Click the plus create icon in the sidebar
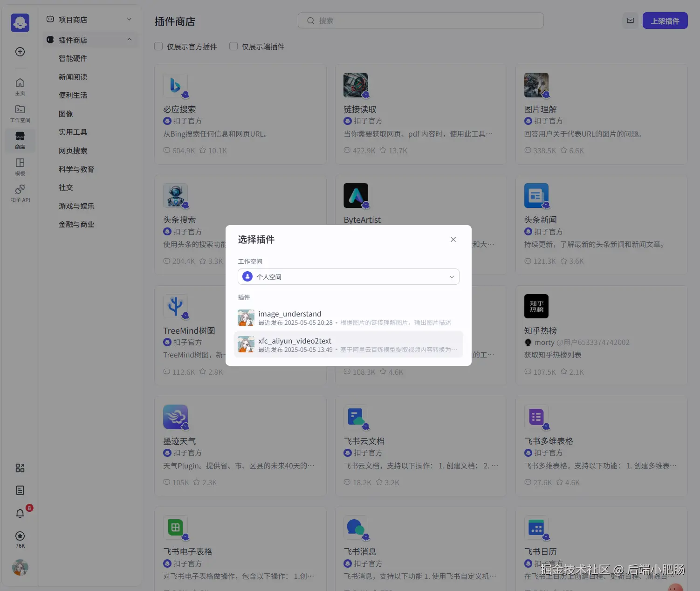 [x=20, y=52]
